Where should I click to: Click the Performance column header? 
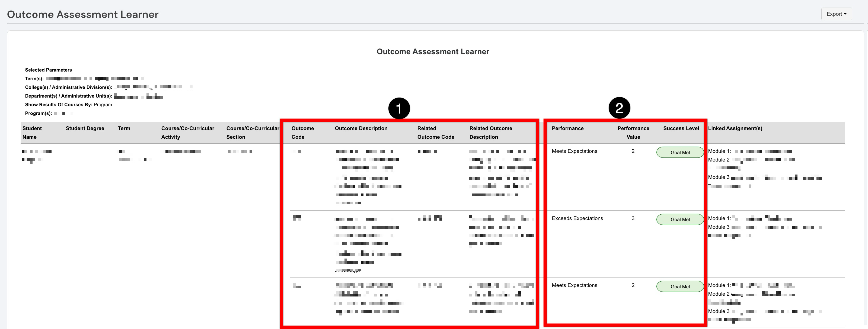tap(567, 128)
